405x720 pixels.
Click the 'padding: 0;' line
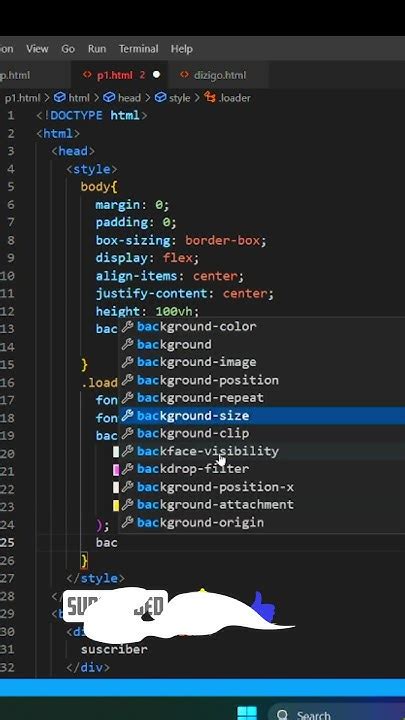[136, 222]
